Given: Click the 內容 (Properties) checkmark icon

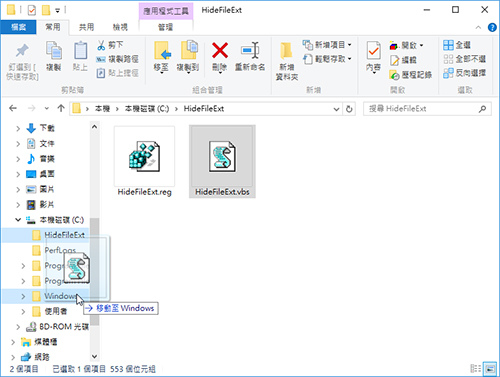Looking at the screenshot, I should 373,51.
